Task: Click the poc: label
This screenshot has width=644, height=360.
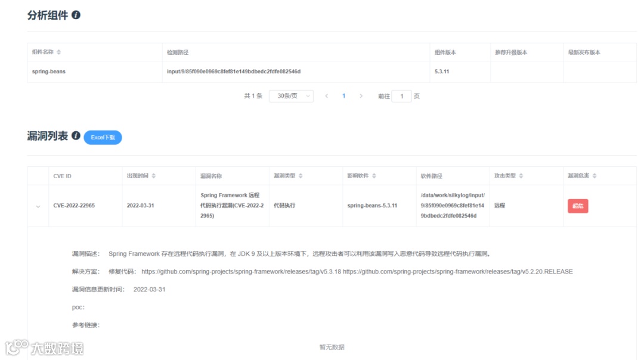Action: [78, 308]
